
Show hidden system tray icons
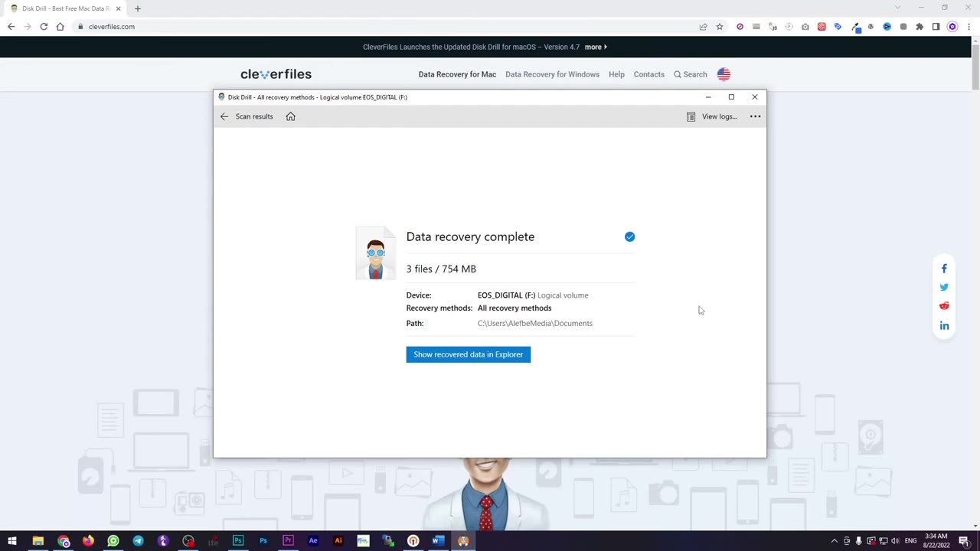835,541
